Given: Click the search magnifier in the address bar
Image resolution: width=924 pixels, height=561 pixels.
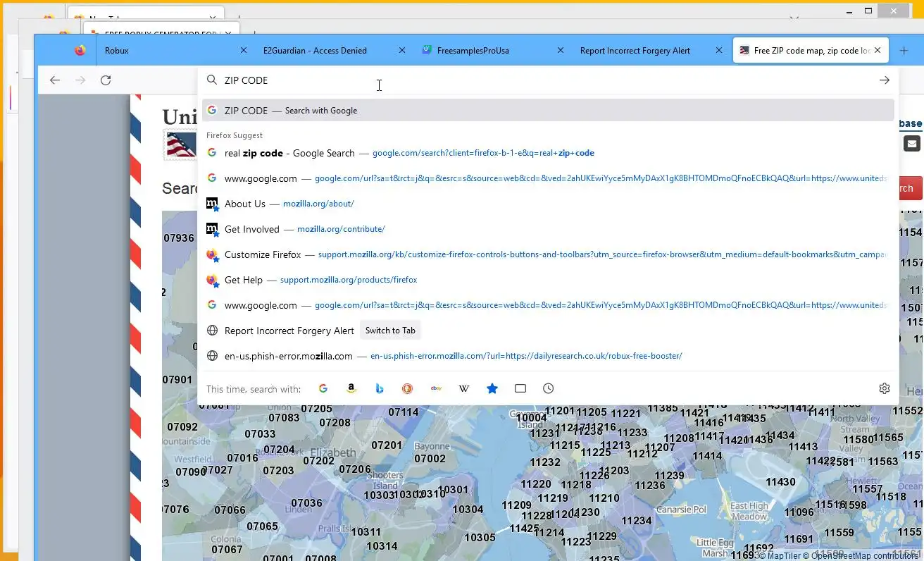Looking at the screenshot, I should [x=212, y=80].
